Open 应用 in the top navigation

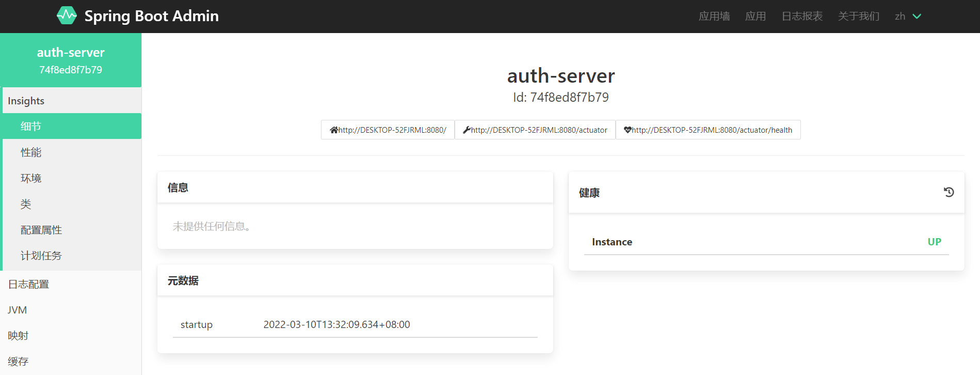(x=756, y=17)
